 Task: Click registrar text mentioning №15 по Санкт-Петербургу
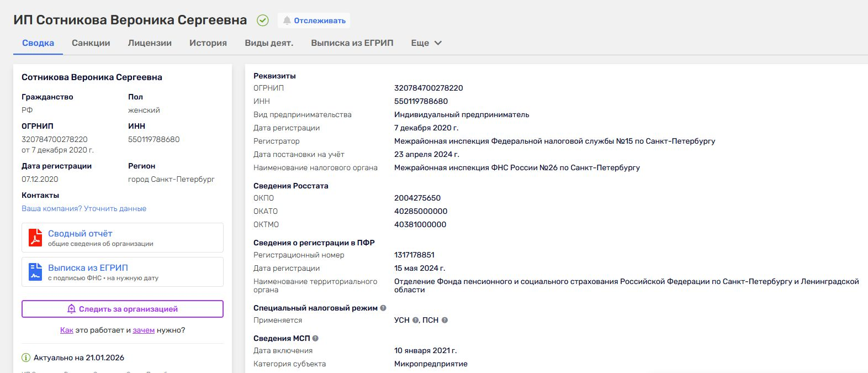[554, 141]
